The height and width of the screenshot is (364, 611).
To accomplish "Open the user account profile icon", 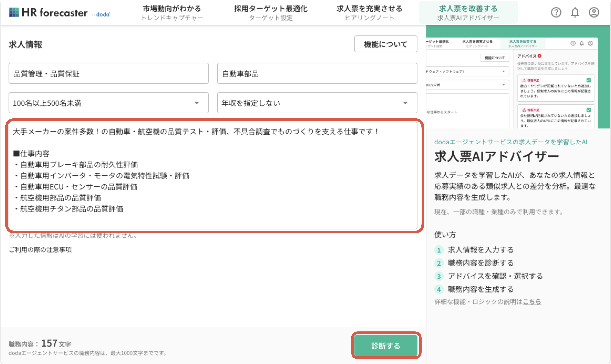I will [594, 12].
